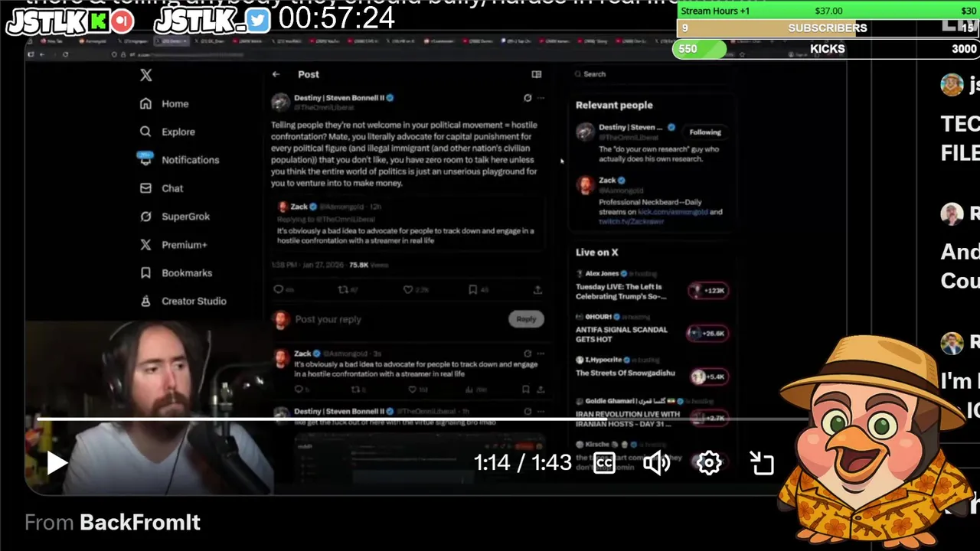
Task: Click Following button for Destiny
Action: pos(705,132)
